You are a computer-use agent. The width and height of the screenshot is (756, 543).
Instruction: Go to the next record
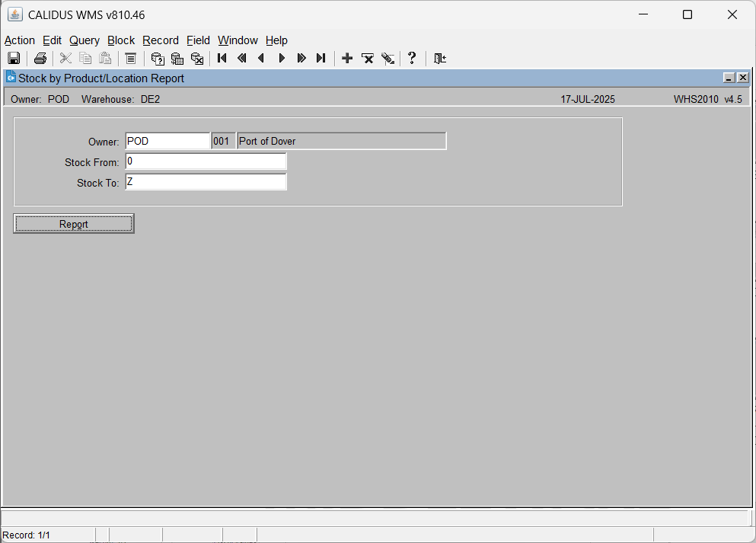pos(282,59)
